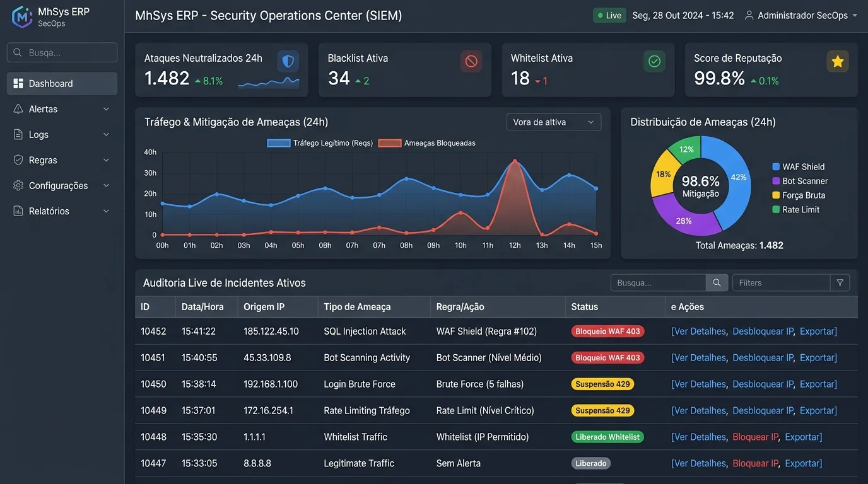Sort table by Tipo de Ameaça header
This screenshot has width=868, height=484.
(357, 307)
